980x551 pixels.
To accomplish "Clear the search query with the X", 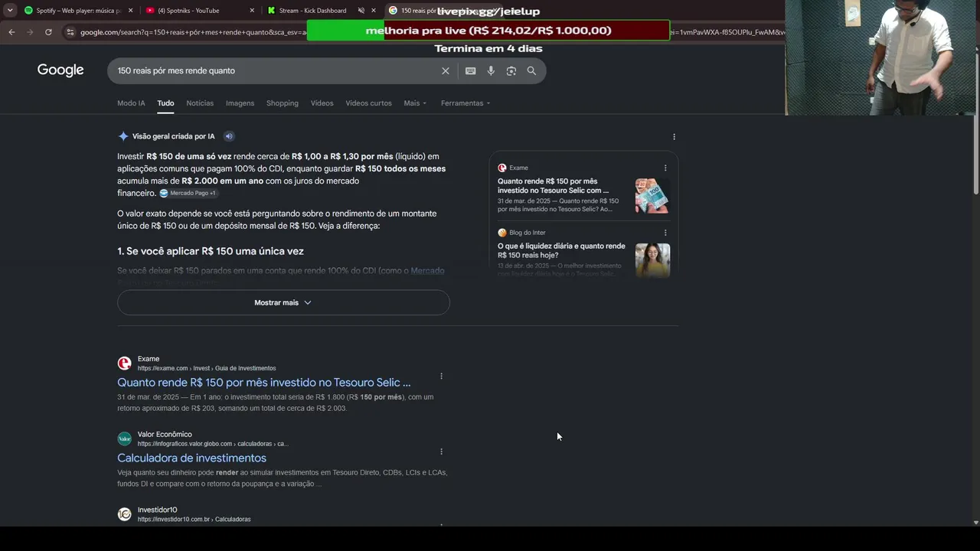I will coord(446,71).
